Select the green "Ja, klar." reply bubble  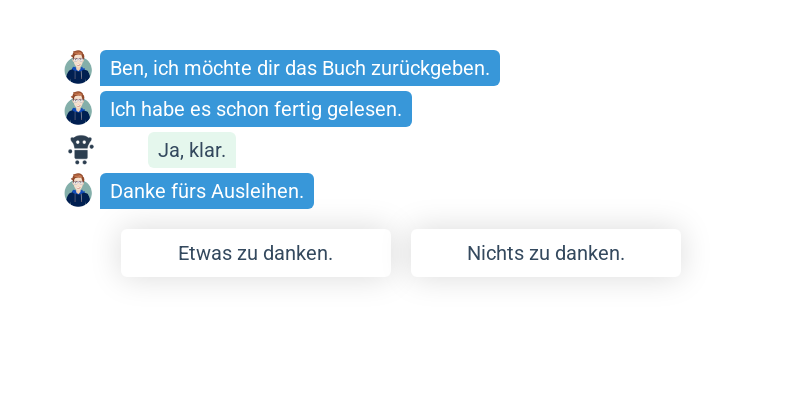(191, 150)
